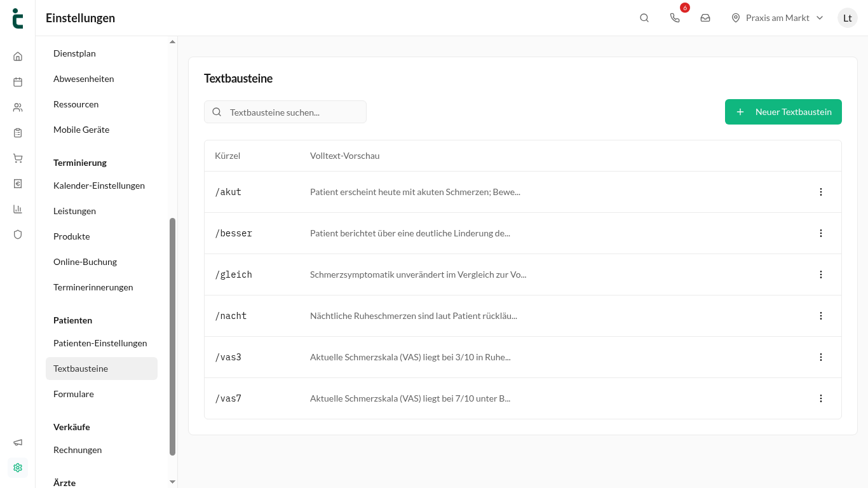Viewport: 868px width, 488px height.
Task: Open the patients (people) icon in sidebar
Action: (x=18, y=107)
